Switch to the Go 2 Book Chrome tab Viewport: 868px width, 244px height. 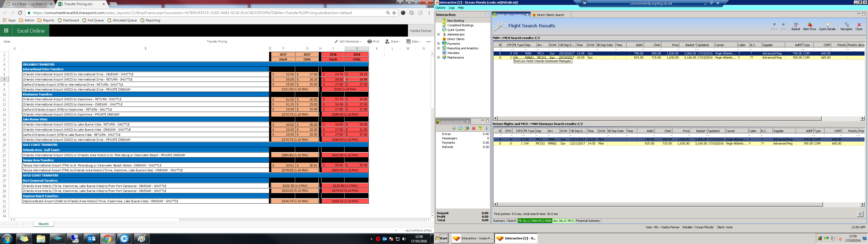pyautogui.click(x=28, y=4)
